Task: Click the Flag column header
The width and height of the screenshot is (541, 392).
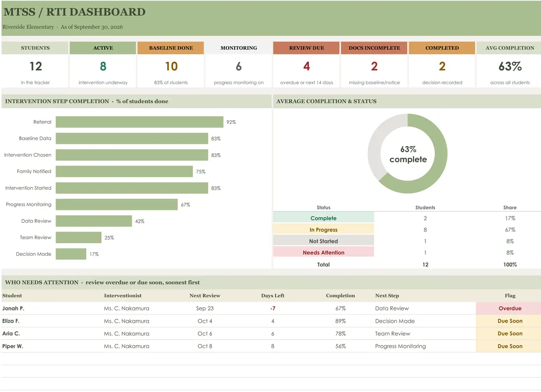Action: [510, 296]
